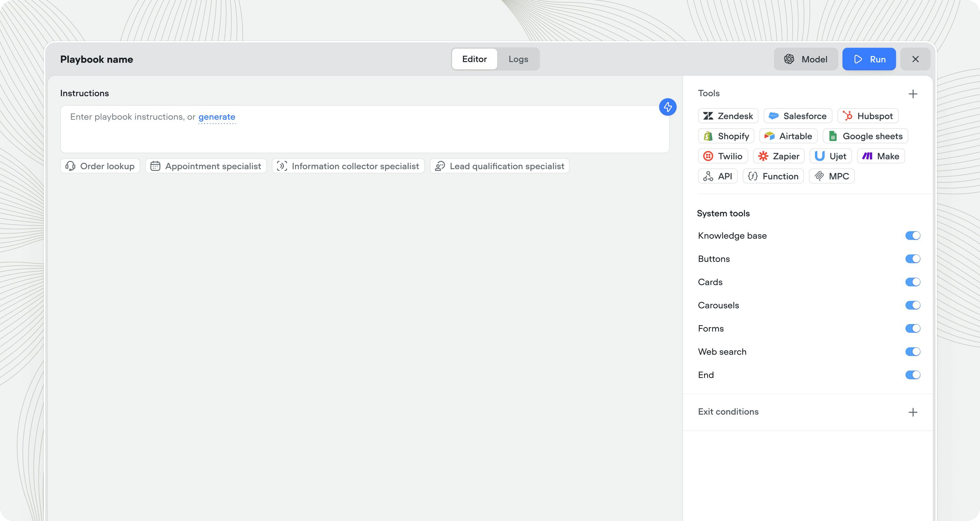Click the plus icon next to Exit conditions
Image resolution: width=980 pixels, height=521 pixels.
[x=913, y=412]
